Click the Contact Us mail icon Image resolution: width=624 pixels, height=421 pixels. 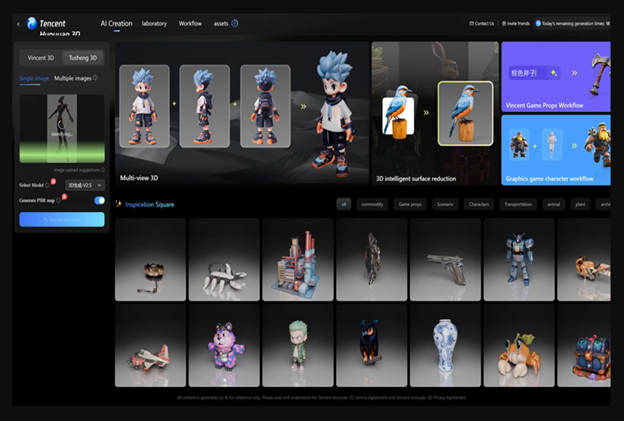coord(472,23)
